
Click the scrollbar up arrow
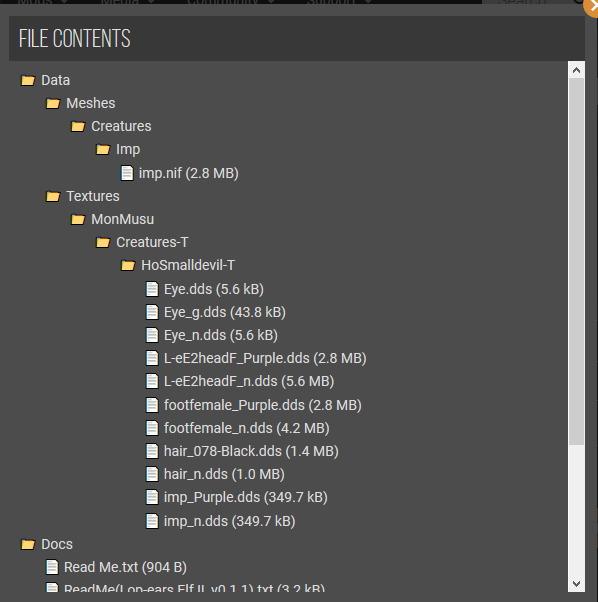click(x=576, y=70)
